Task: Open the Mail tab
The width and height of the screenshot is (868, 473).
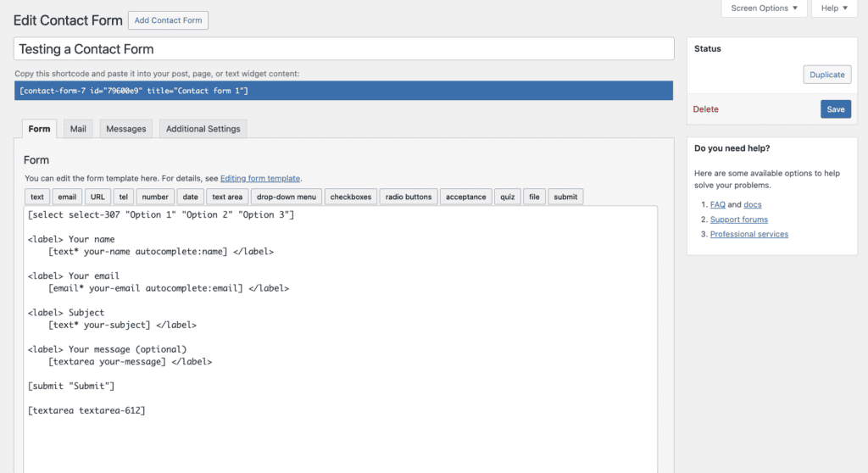Action: (x=78, y=129)
